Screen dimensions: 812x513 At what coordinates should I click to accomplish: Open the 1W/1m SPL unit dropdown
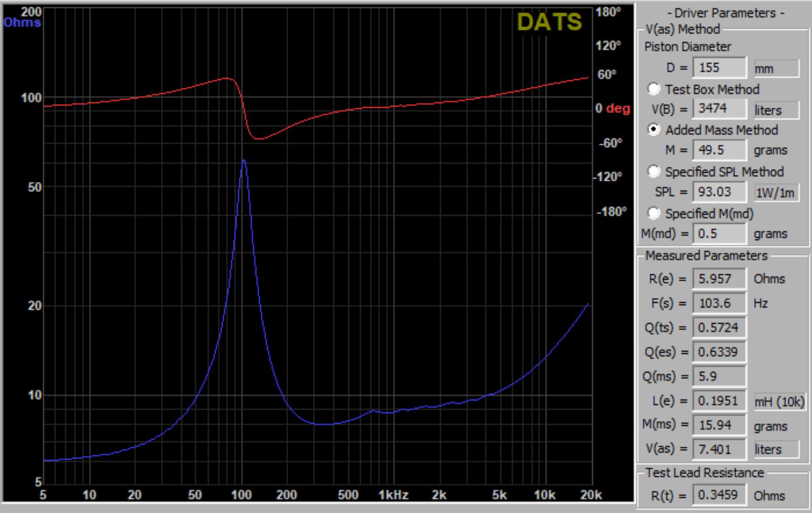(x=776, y=192)
